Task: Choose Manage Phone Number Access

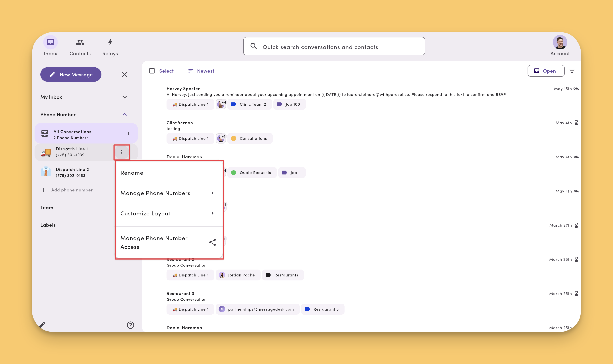Action: 169,242
